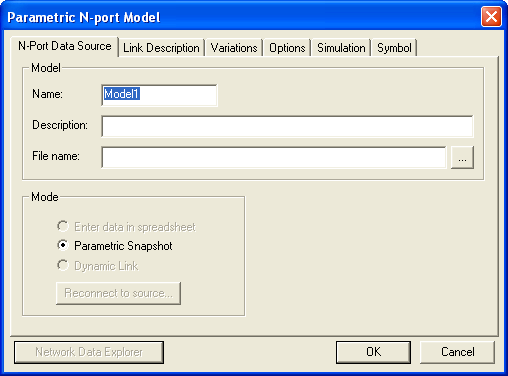Screen dimensions: 508x376
Task: Switch to the Link Description tab
Action: pyautogui.click(x=161, y=48)
